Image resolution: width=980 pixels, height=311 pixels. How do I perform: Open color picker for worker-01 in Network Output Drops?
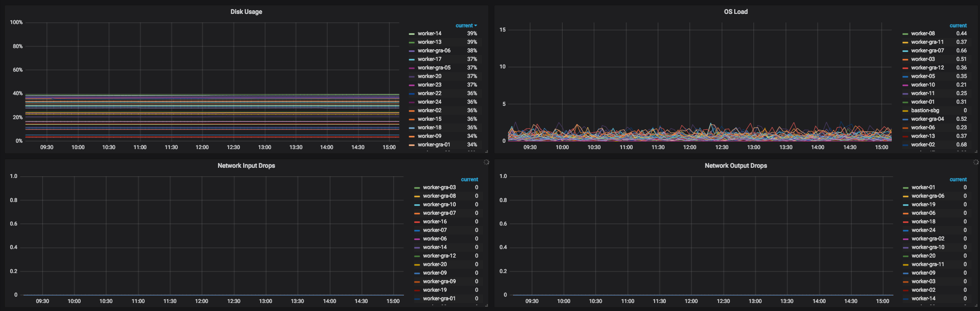coord(906,188)
